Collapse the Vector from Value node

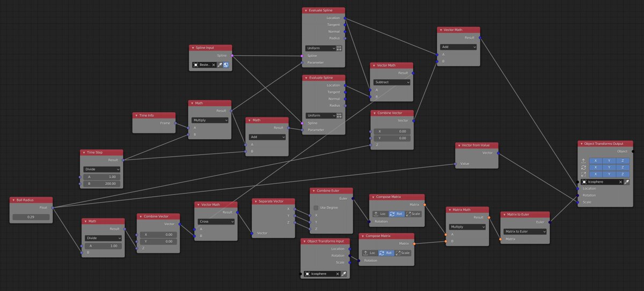click(x=459, y=145)
